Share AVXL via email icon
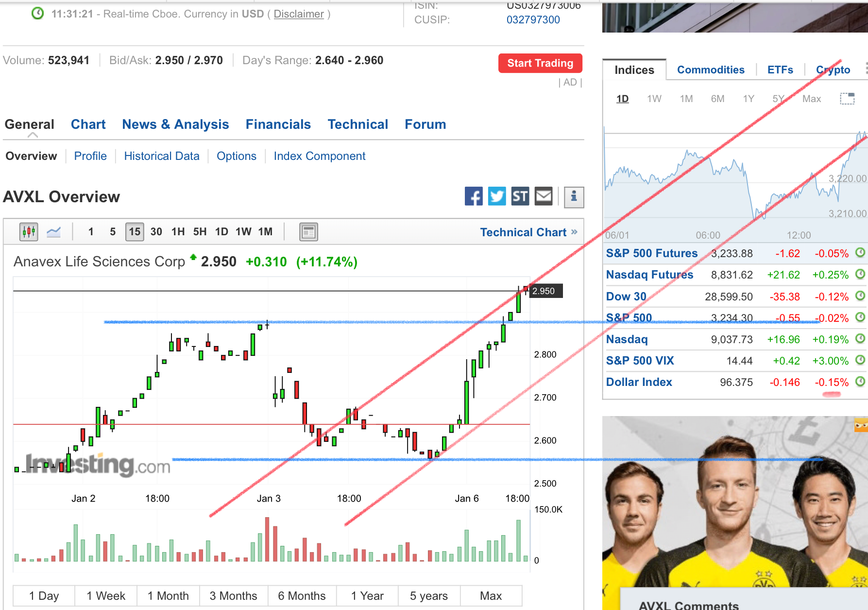Viewport: 868px width, 610px height. tap(544, 196)
